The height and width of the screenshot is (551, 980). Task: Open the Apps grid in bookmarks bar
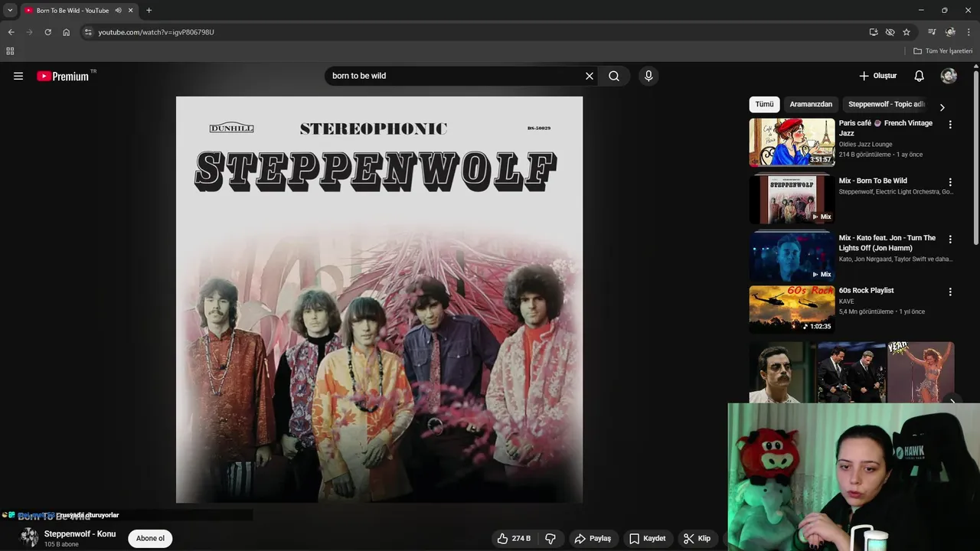tap(10, 51)
